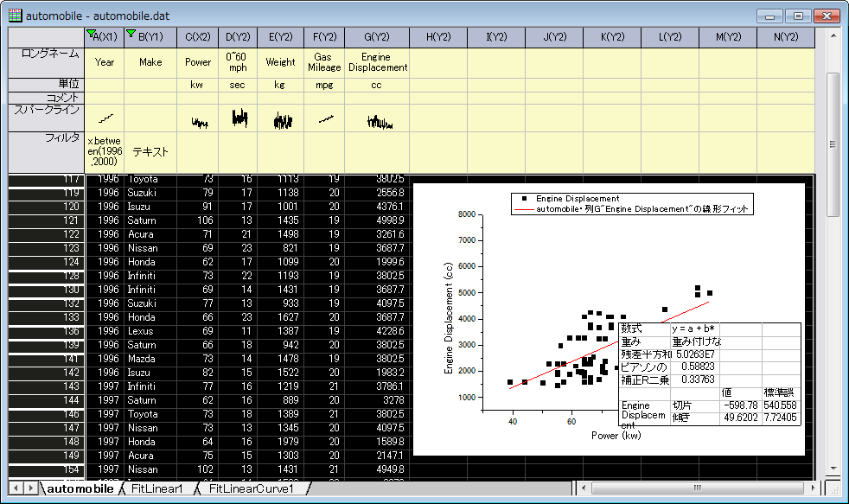This screenshot has height=504, width=849.
Task: Click the Make long name cell
Action: click(x=150, y=62)
